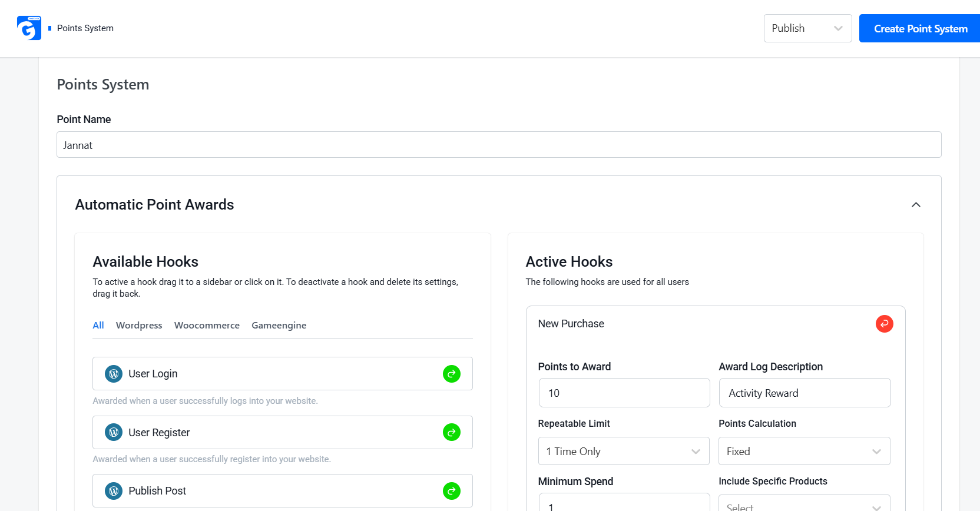This screenshot has height=511, width=980.
Task: Open the Points Calculation dropdown
Action: point(804,452)
